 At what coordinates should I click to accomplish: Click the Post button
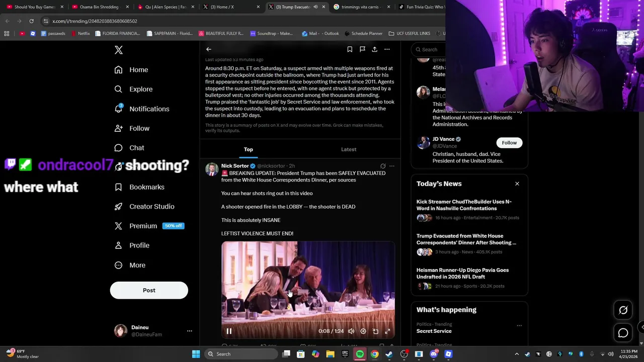(149, 290)
